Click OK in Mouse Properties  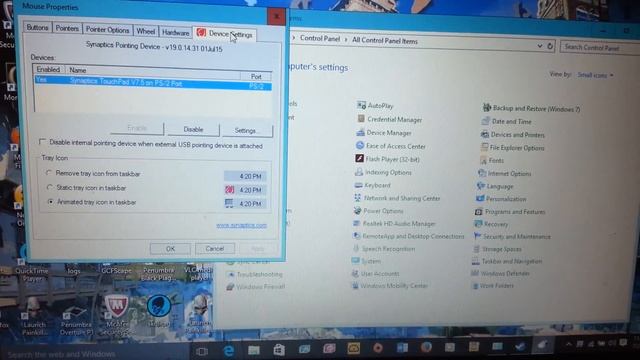coord(170,249)
